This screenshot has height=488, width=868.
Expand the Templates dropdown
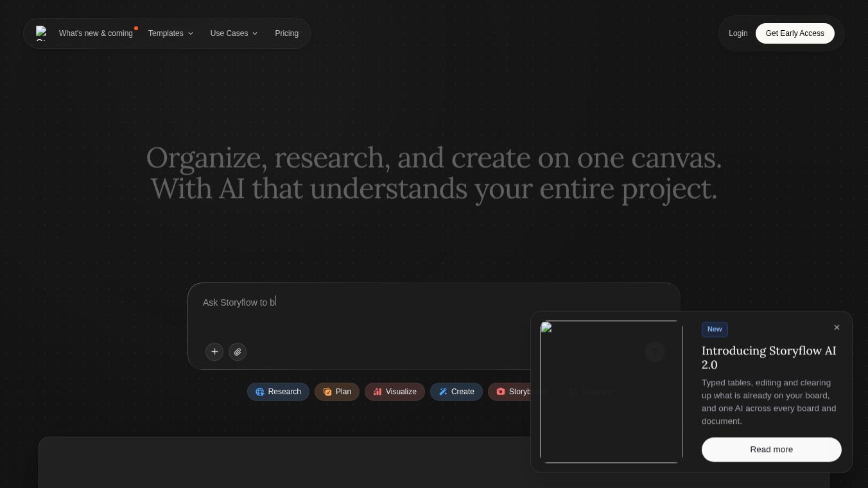pyautogui.click(x=170, y=33)
